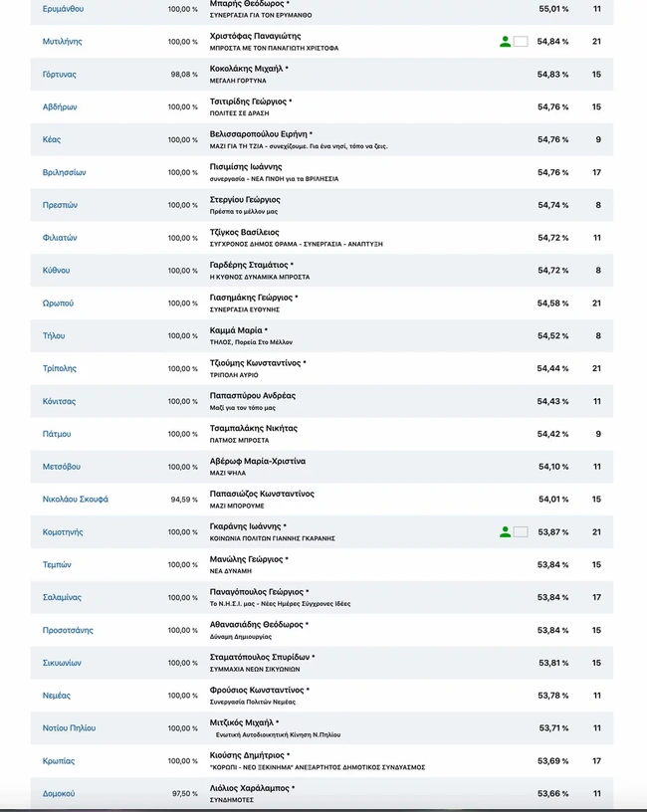
Task: Click green person icon in Κομοτηνής row
Action: tap(505, 532)
